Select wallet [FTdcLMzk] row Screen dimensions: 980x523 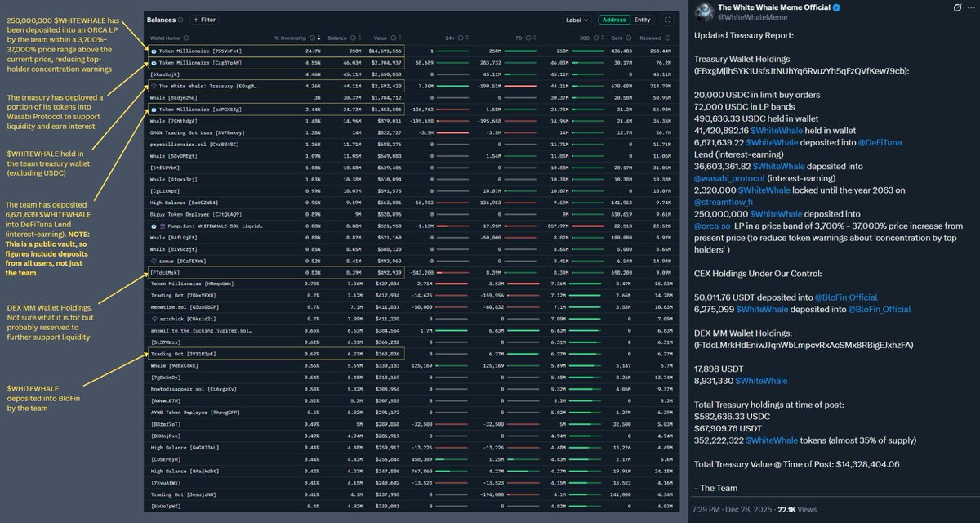pos(410,273)
